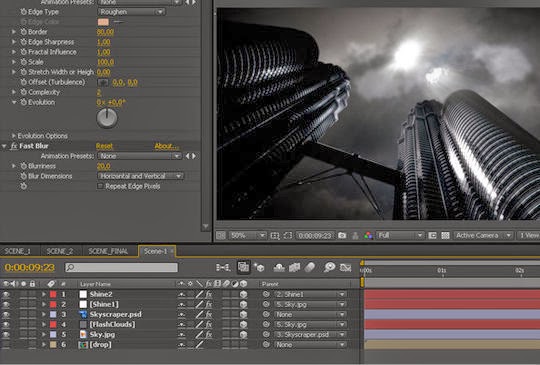Switch to the SCENE_2 tab
This screenshot has height=365, width=540.
(x=60, y=251)
